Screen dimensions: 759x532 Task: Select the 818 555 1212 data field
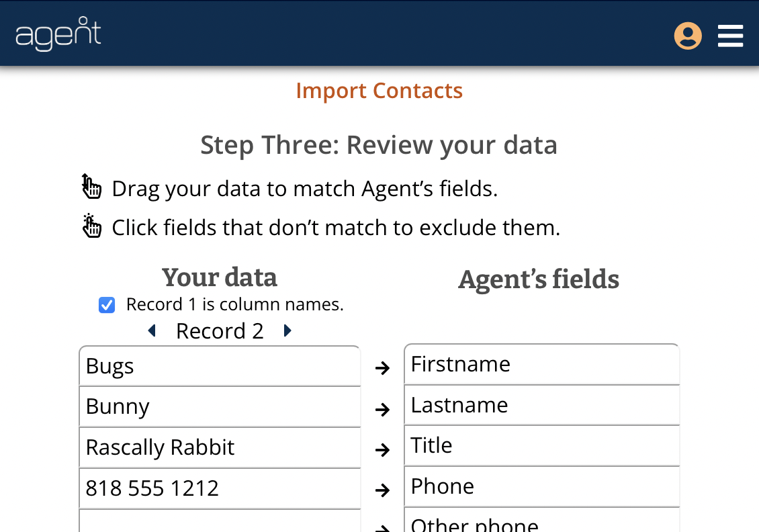(x=220, y=488)
